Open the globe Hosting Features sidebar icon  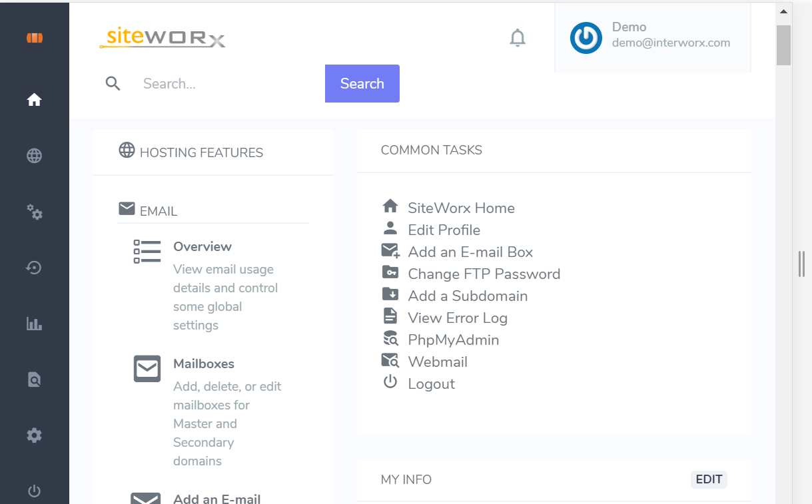point(34,156)
